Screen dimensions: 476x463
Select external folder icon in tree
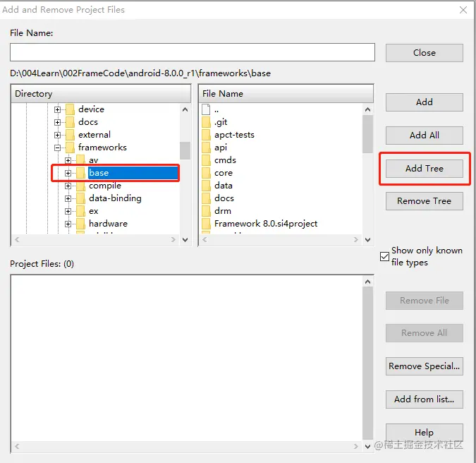[70, 135]
